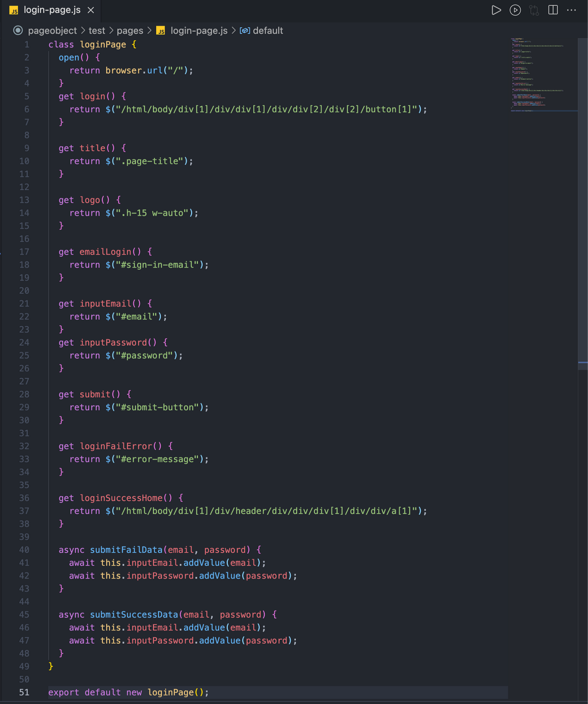The width and height of the screenshot is (588, 704).
Task: Click the login getter name on line 5
Action: click(x=92, y=97)
